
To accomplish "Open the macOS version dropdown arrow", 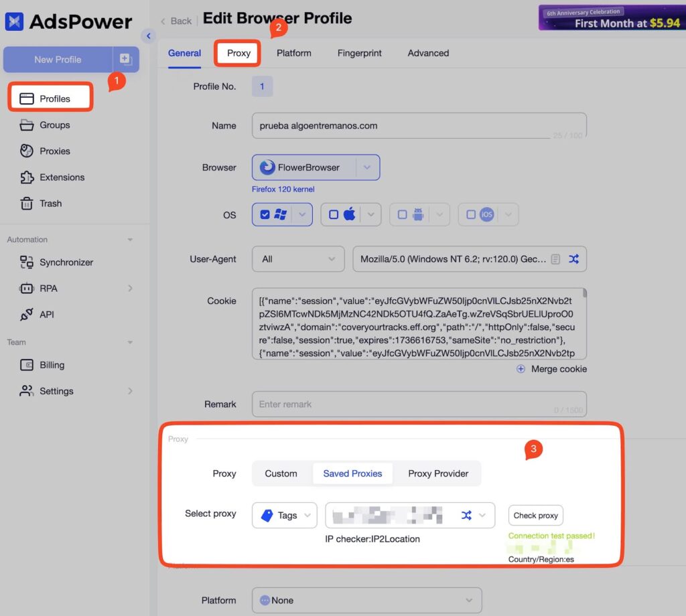I will tap(371, 215).
